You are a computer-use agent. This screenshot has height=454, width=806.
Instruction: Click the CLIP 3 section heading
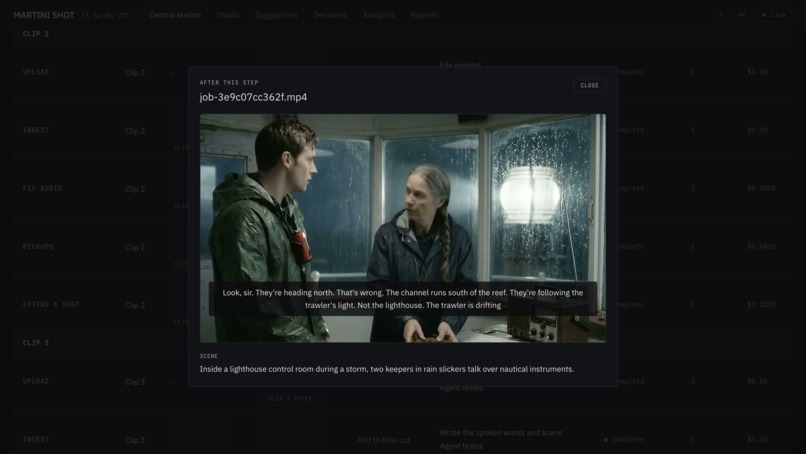tap(36, 342)
